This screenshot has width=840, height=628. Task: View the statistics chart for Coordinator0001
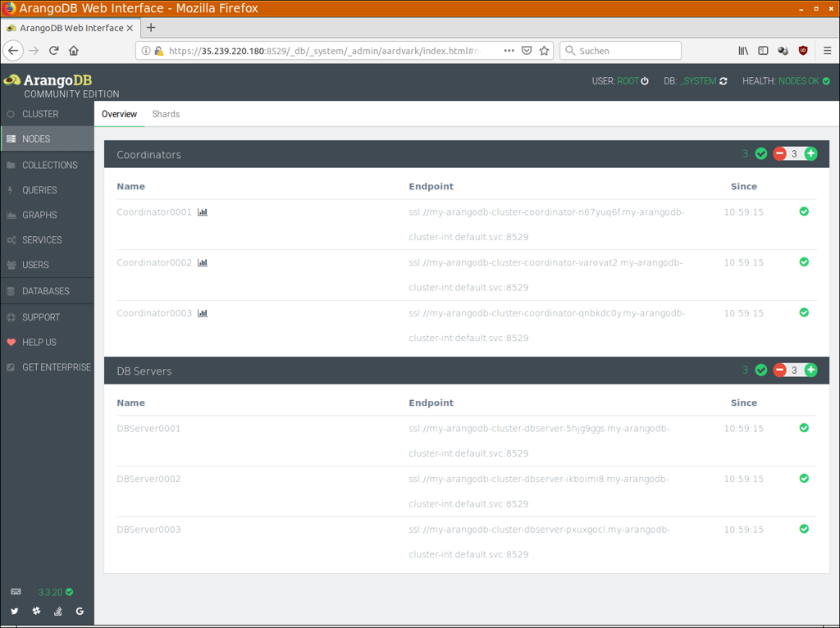tap(203, 212)
